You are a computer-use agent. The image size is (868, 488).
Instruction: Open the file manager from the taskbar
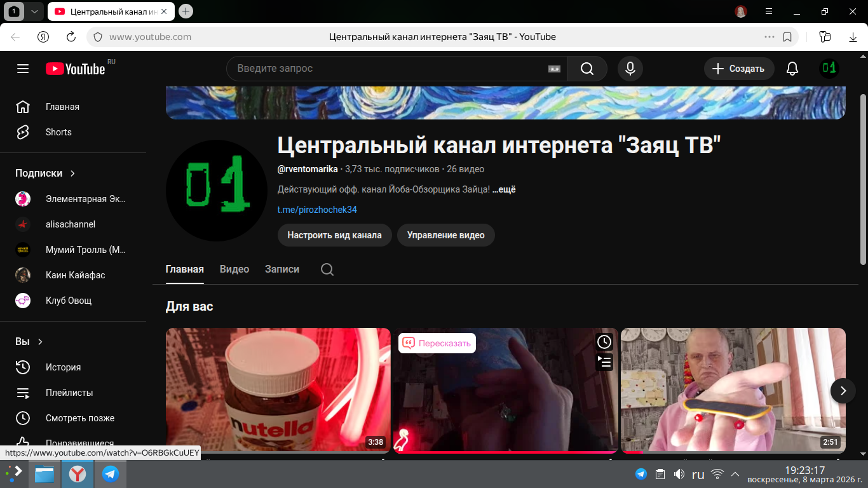click(x=44, y=474)
